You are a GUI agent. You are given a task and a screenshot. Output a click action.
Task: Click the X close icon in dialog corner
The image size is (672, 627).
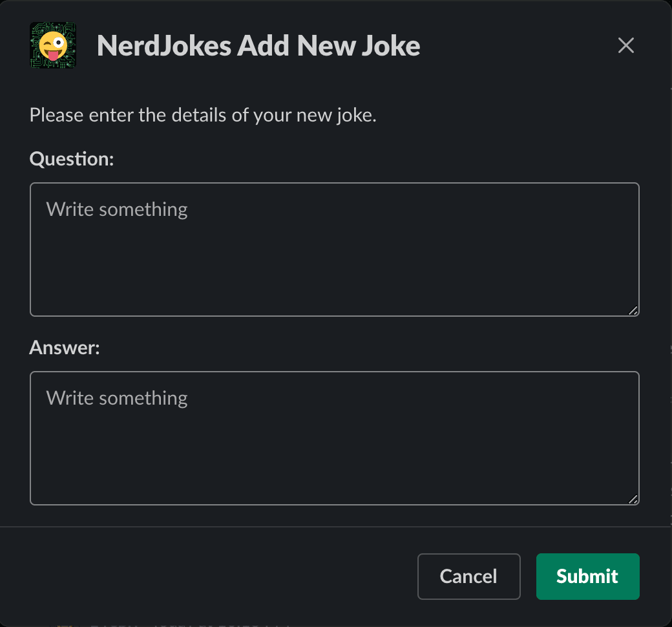[625, 45]
